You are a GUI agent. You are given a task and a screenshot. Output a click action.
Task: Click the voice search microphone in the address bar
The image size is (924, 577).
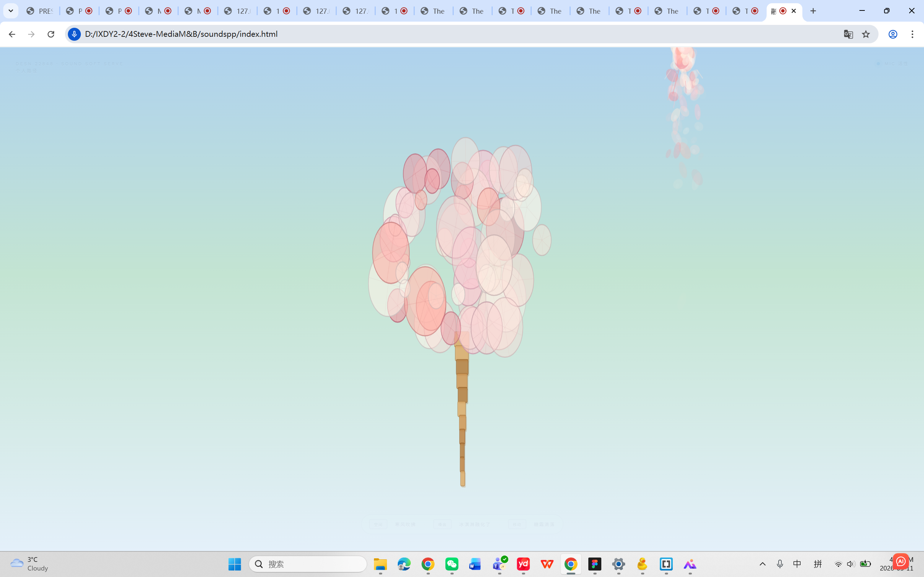(74, 34)
